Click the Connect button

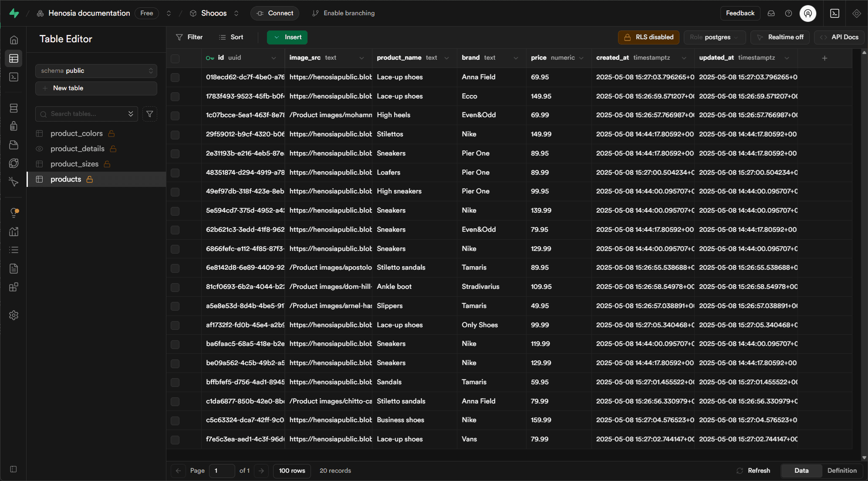(275, 14)
